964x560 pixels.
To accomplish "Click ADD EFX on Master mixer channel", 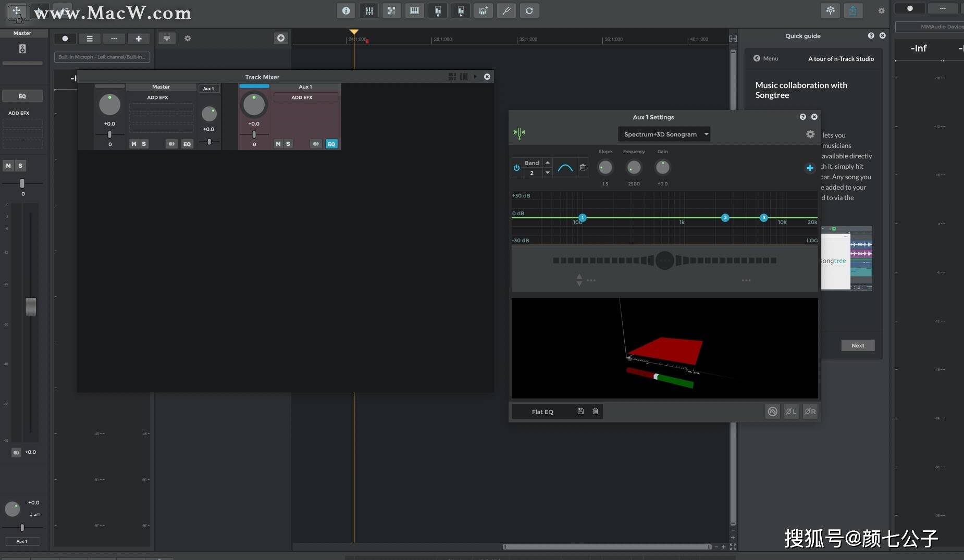I will tap(157, 97).
